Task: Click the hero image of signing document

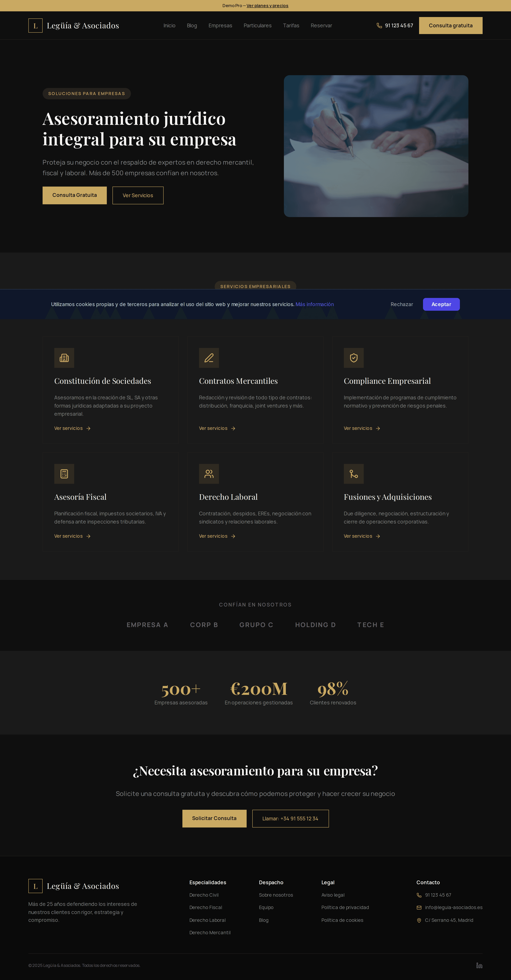Action: tap(376, 146)
